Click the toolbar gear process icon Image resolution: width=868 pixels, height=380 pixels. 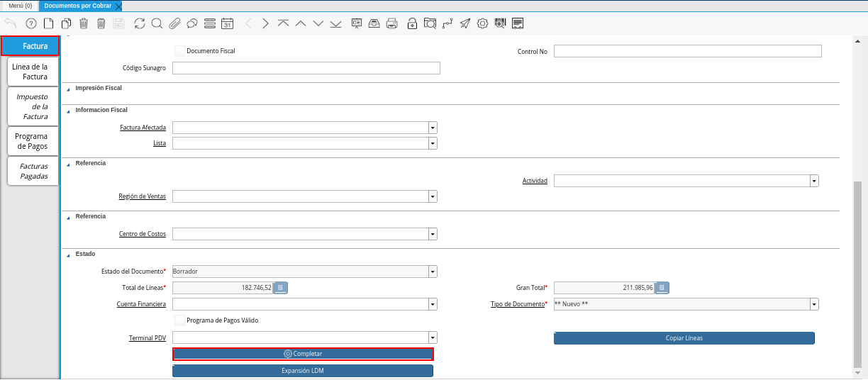pos(483,23)
